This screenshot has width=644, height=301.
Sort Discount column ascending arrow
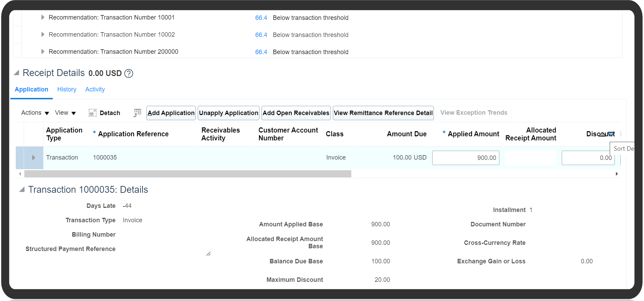(x=602, y=134)
